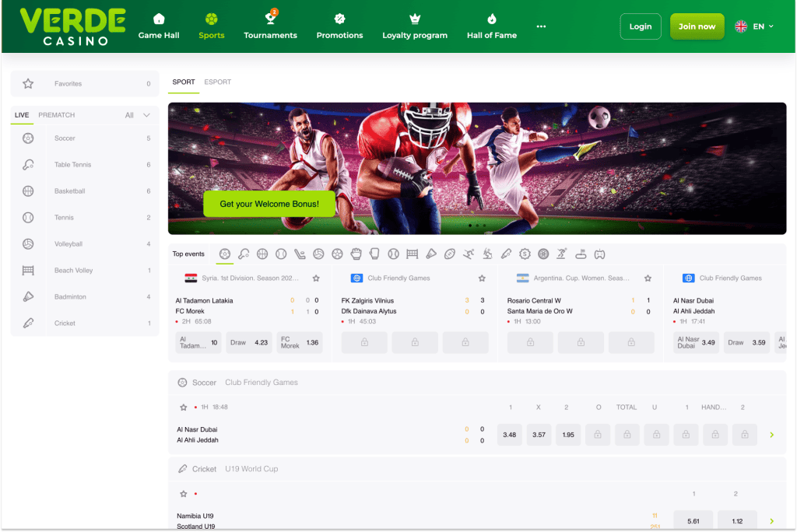797x532 pixels.
Task: Open the EN language dropdown
Action: pyautogui.click(x=764, y=26)
